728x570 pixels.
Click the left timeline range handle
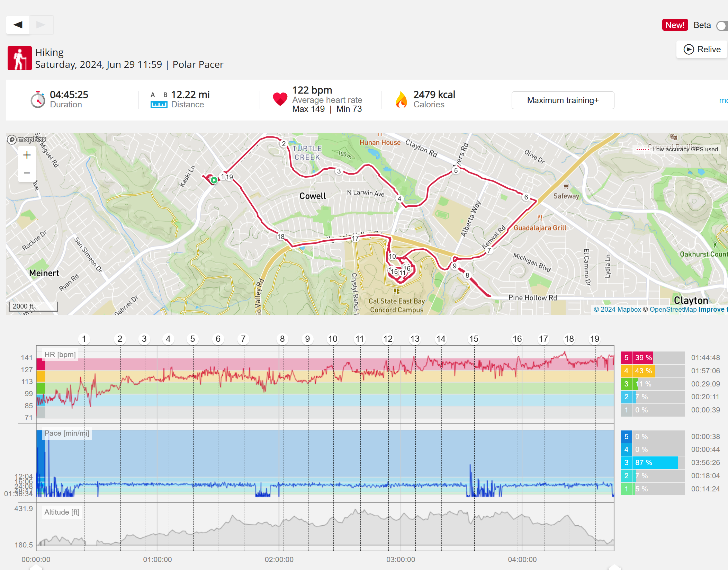(36, 567)
